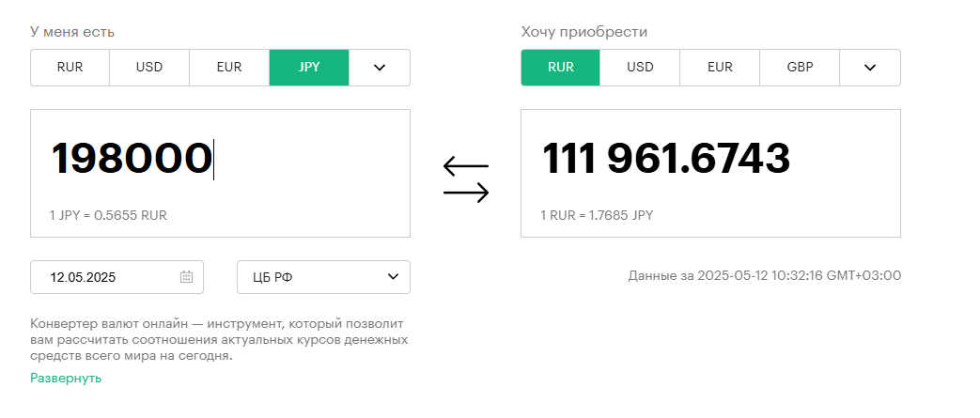The height and width of the screenshot is (418, 980).
Task: Select EUR as currency I have
Action: (x=229, y=68)
